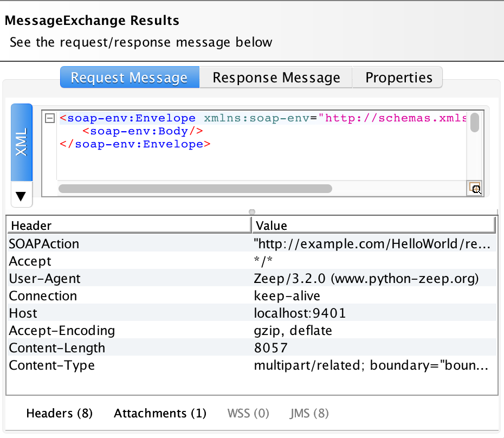Image resolution: width=504 pixels, height=438 pixels.
Task: Open the magnifier icon in message viewer corner
Action: (x=475, y=189)
